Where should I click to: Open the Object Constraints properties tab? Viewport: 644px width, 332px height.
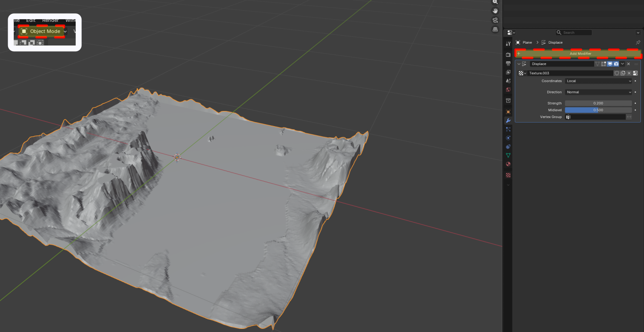tap(508, 147)
